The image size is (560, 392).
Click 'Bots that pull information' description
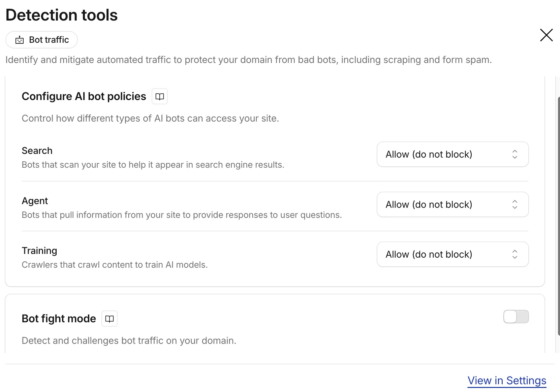182,215
